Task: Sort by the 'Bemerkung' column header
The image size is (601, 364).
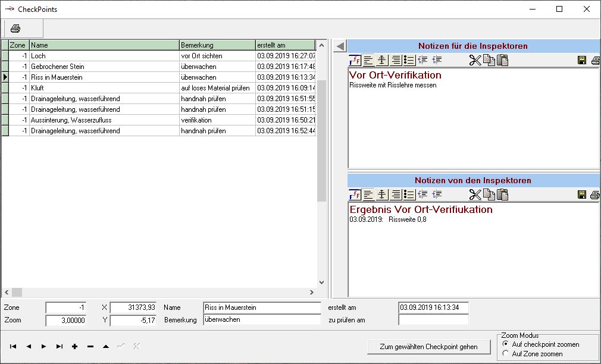Action: tap(217, 45)
